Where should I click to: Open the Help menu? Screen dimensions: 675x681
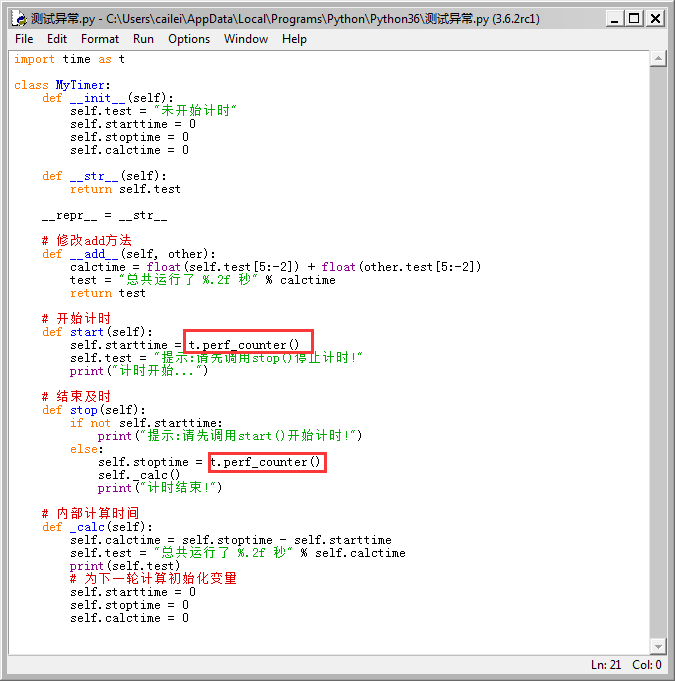(x=294, y=39)
